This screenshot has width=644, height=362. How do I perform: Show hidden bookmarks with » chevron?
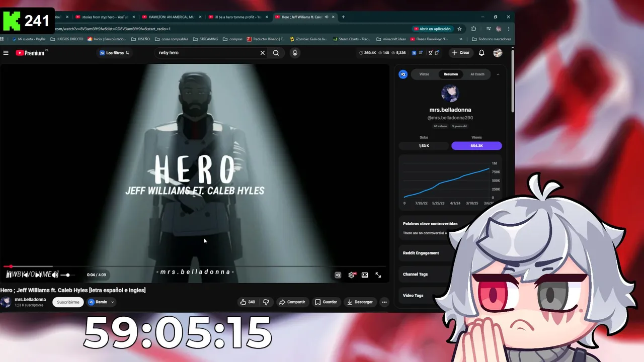point(460,39)
